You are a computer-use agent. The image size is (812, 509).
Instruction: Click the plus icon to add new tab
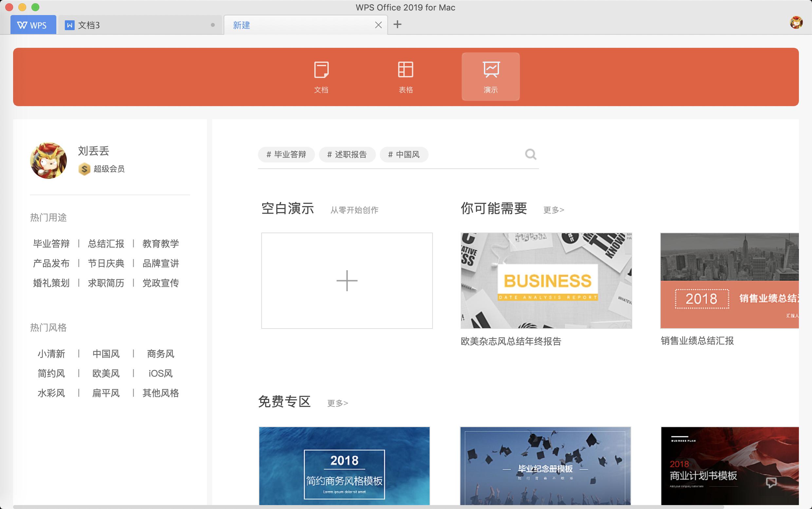tap(398, 25)
